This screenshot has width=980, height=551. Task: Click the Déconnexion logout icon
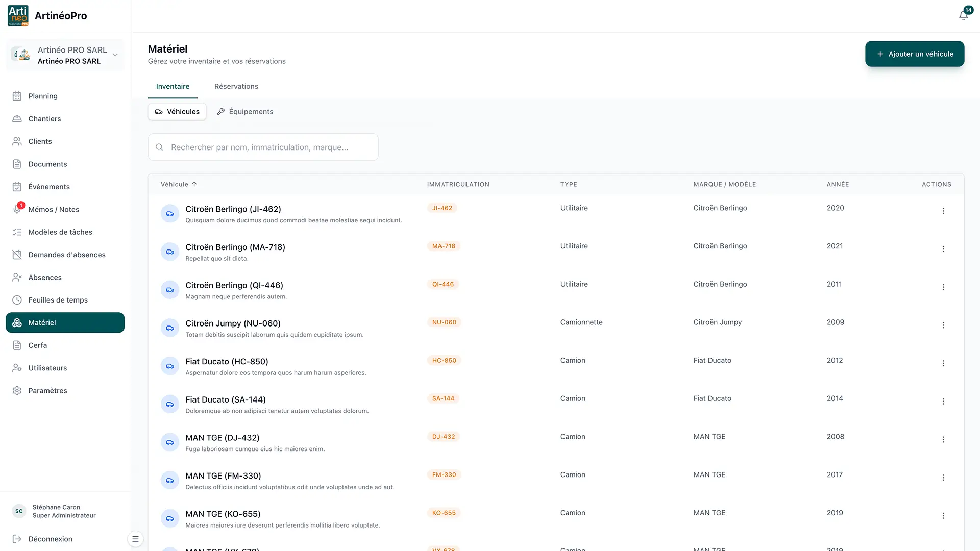tap(17, 539)
